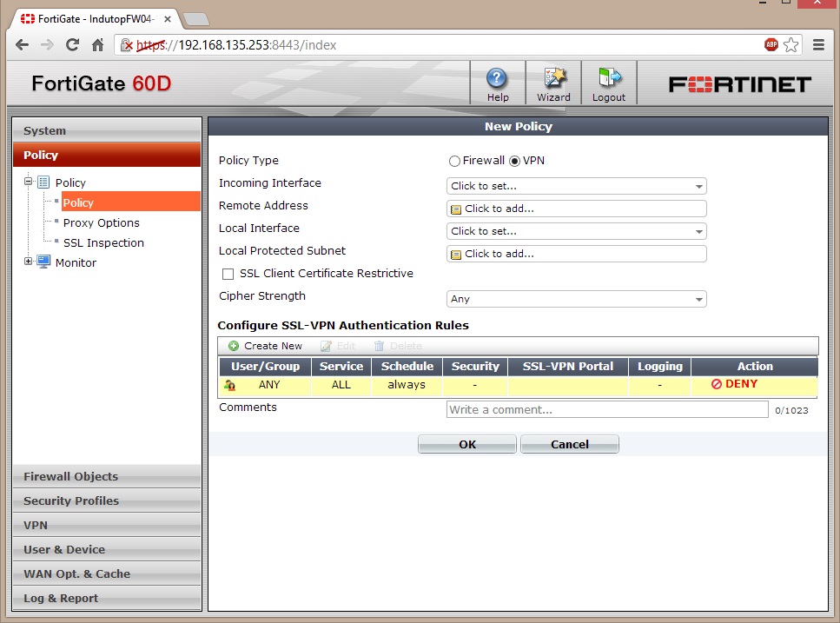Open the VPN menu section
Viewport: 840px width, 623px height.
click(107, 525)
